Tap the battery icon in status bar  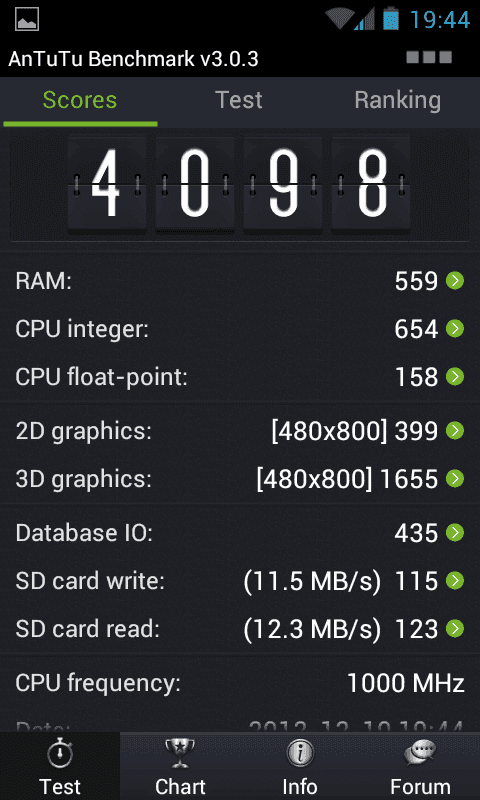tap(391, 18)
